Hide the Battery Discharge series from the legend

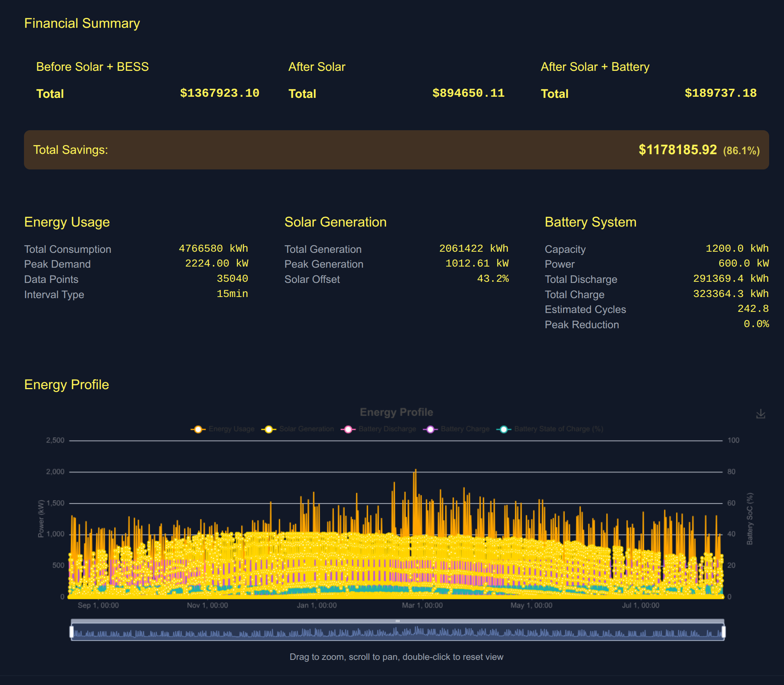[387, 429]
